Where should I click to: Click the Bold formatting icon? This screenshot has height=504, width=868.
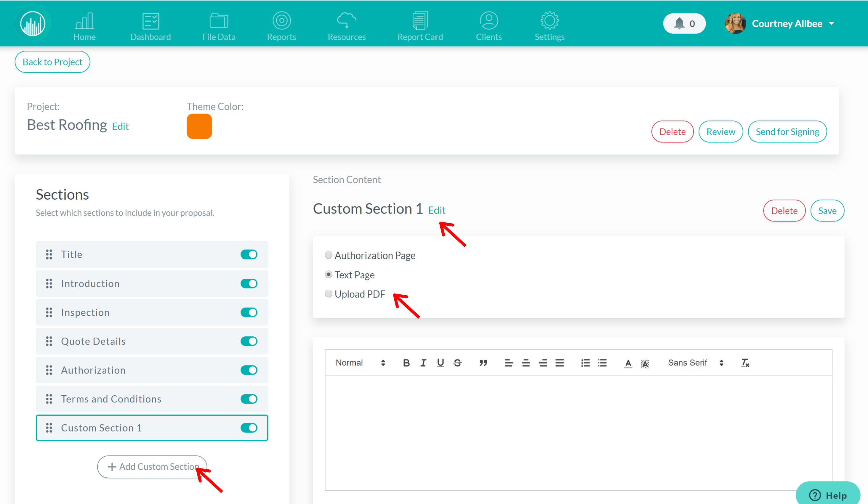[x=406, y=362]
